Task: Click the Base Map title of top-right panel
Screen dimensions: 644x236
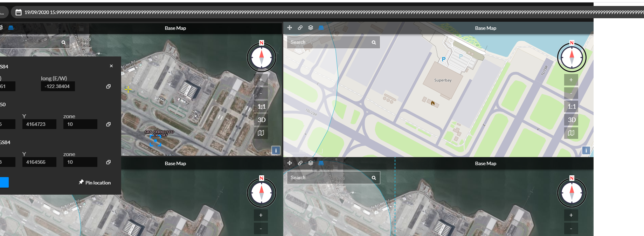Action: [x=485, y=28]
